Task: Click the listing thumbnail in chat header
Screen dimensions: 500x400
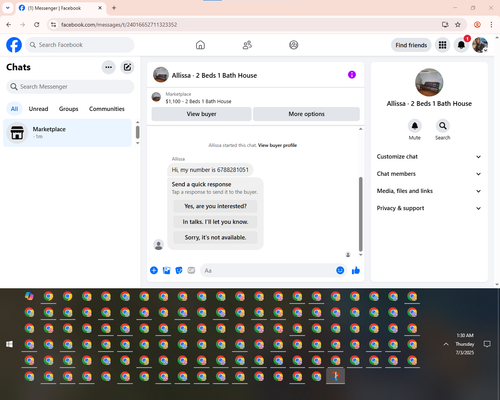Action: (x=161, y=75)
